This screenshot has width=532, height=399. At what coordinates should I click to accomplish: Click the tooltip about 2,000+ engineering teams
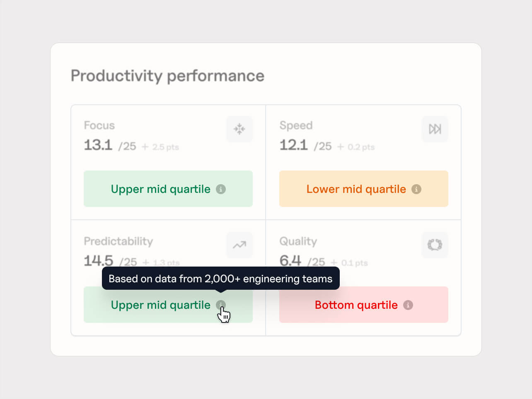tap(221, 279)
